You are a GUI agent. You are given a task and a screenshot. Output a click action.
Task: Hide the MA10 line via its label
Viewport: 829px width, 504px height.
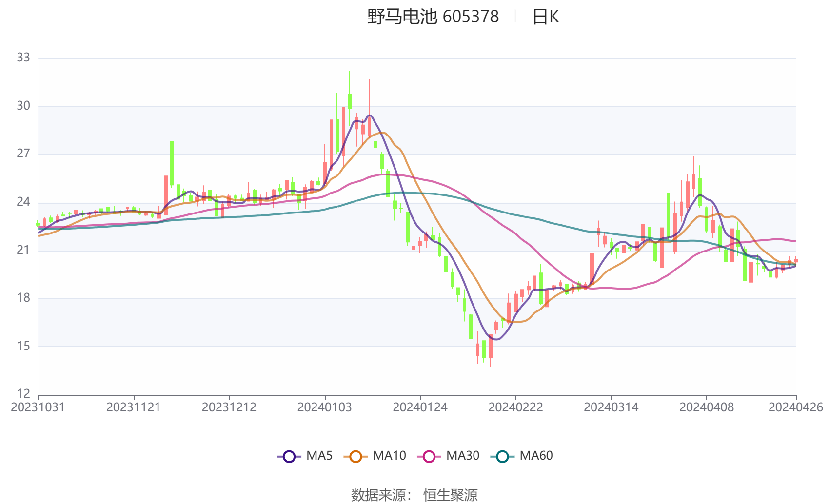389,456
